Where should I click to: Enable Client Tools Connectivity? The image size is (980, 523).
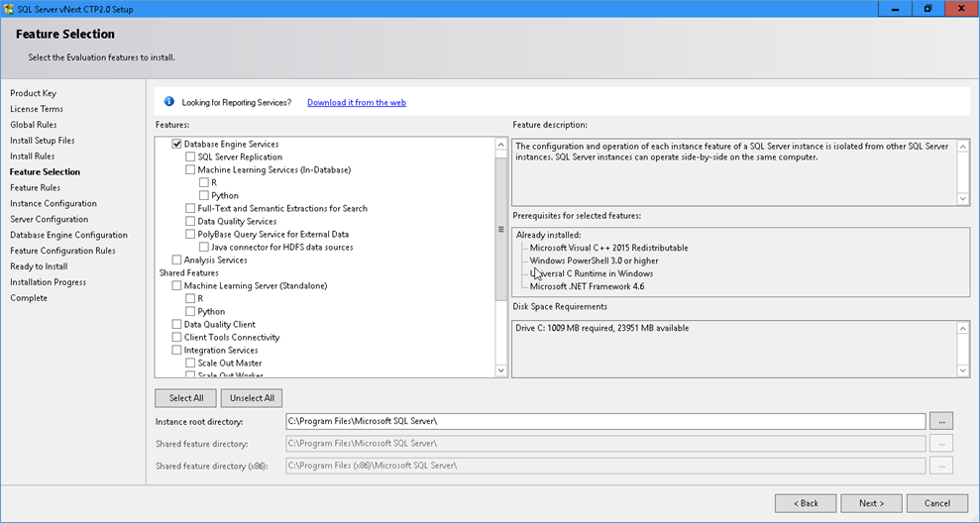click(176, 337)
